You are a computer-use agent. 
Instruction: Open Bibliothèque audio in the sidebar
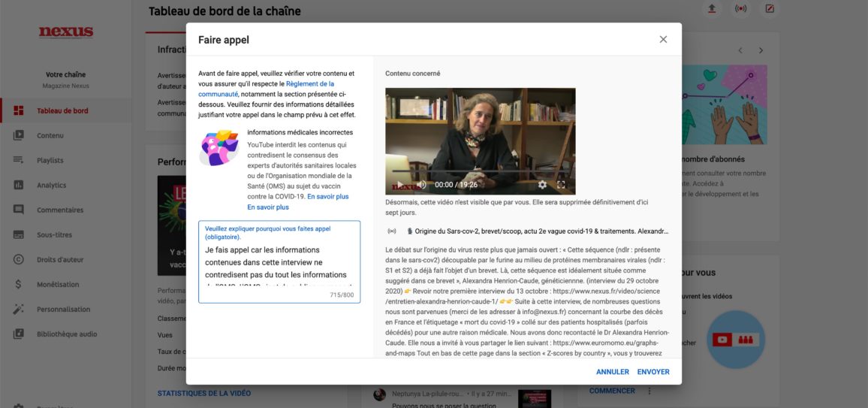click(65, 334)
